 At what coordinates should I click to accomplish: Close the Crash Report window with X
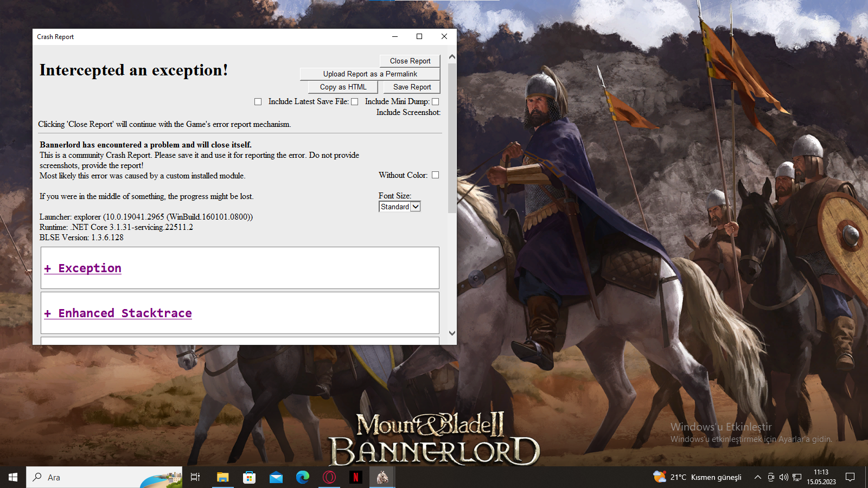point(444,36)
